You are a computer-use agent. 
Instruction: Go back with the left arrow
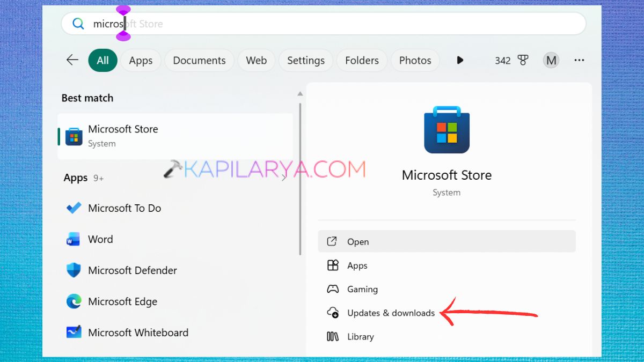[x=72, y=60]
